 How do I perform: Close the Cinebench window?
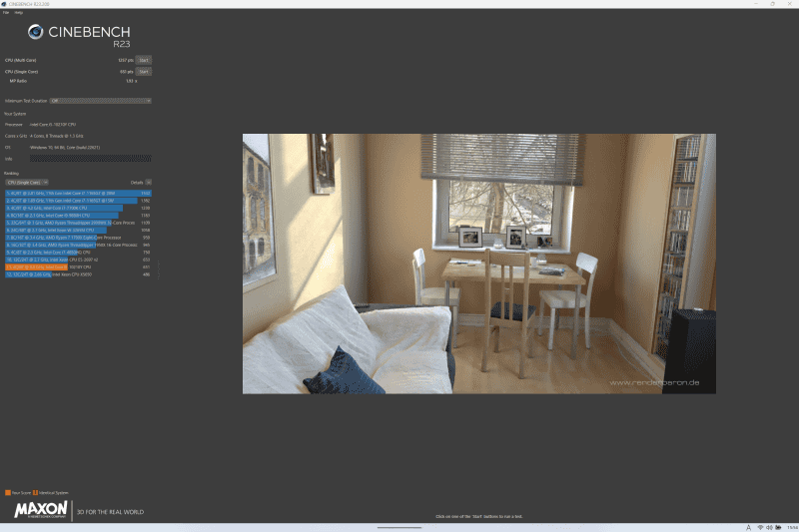789,4
